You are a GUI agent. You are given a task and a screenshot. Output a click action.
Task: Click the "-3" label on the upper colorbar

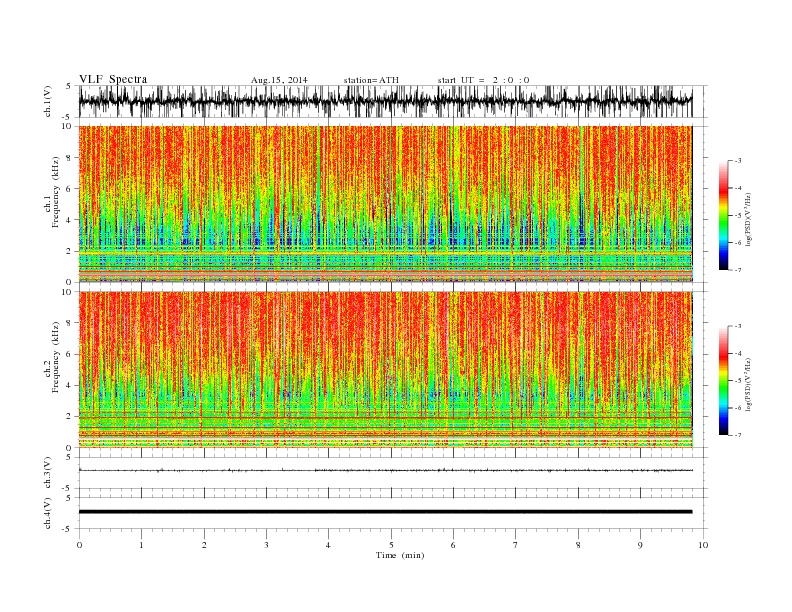click(x=738, y=161)
